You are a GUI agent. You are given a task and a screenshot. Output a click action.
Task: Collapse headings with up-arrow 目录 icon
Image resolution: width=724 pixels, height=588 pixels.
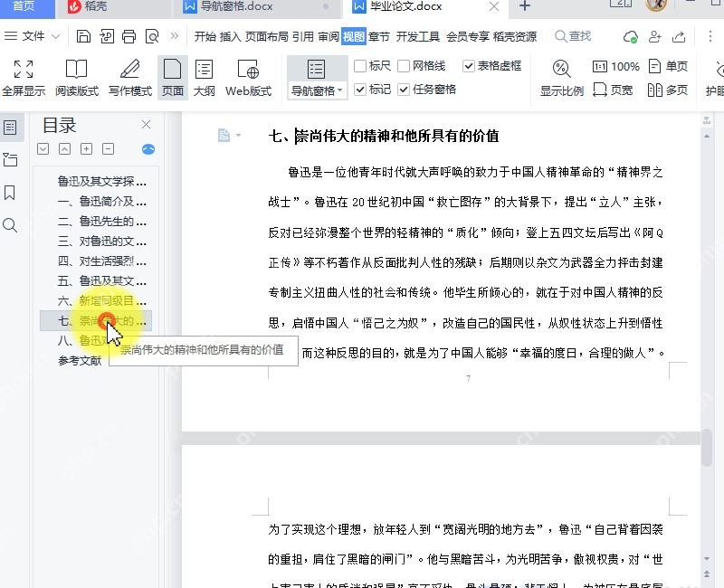tap(64, 149)
